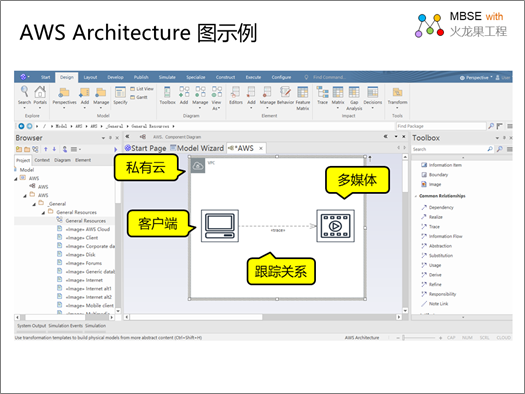Viewport: 525px width, 394px height.
Task: Switch to the Start Page tab
Action: [145, 148]
